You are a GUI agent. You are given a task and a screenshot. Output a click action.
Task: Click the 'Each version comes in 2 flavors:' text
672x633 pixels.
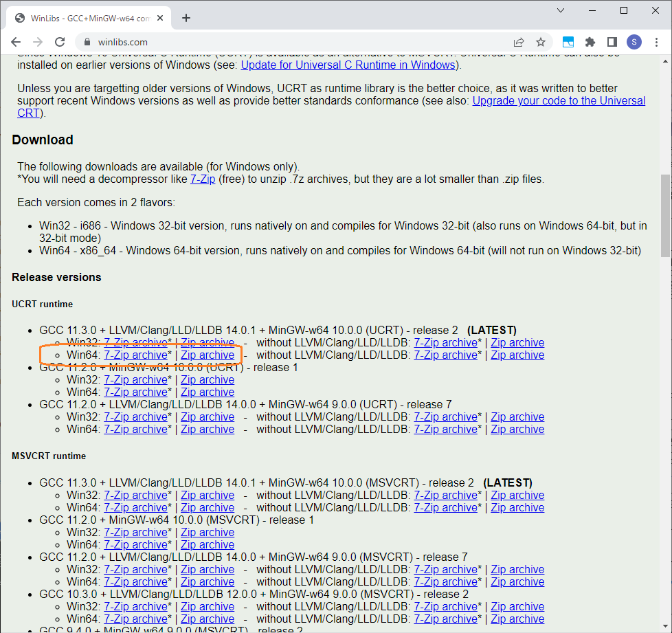coord(96,203)
